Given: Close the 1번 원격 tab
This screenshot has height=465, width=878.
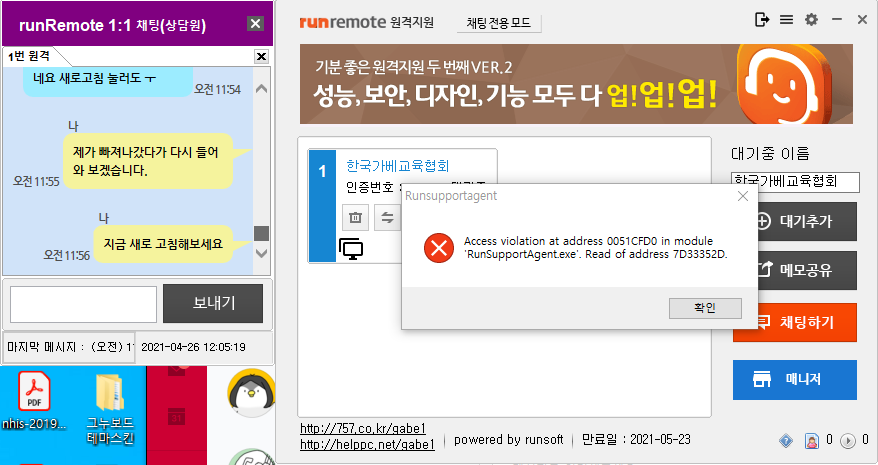Looking at the screenshot, I should click(x=262, y=57).
